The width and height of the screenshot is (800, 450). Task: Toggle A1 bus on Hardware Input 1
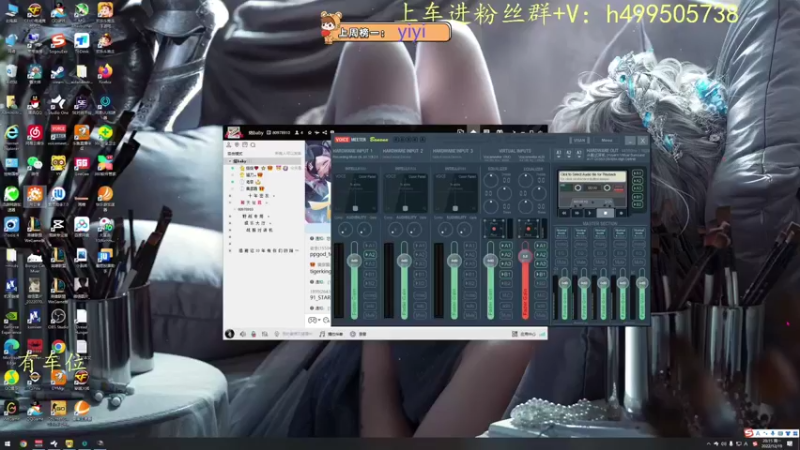pyautogui.click(x=370, y=246)
